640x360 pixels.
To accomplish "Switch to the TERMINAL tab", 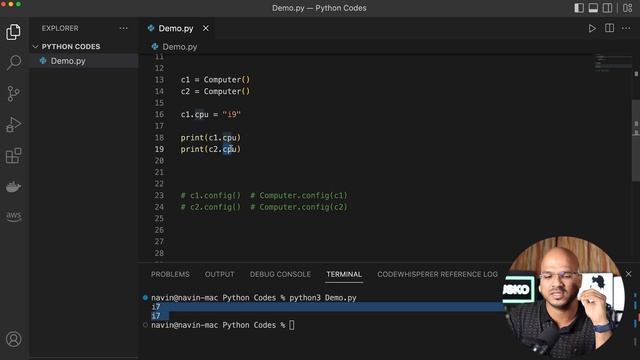I will coord(344,274).
